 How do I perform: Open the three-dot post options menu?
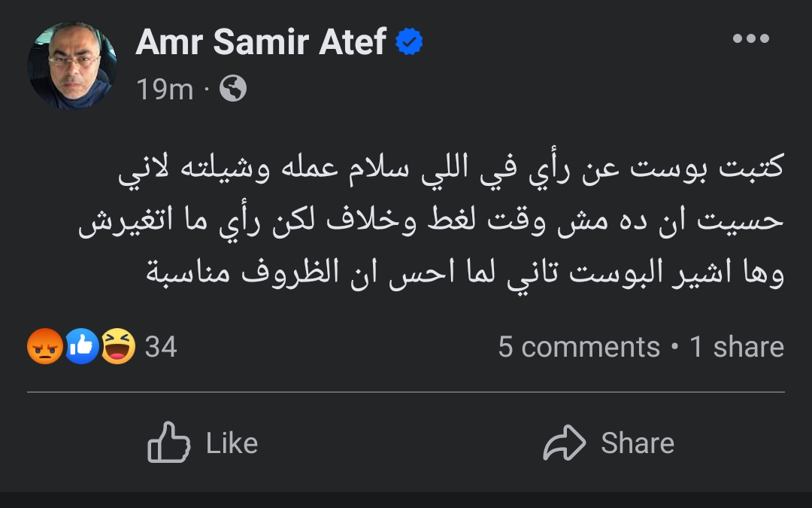point(750,39)
